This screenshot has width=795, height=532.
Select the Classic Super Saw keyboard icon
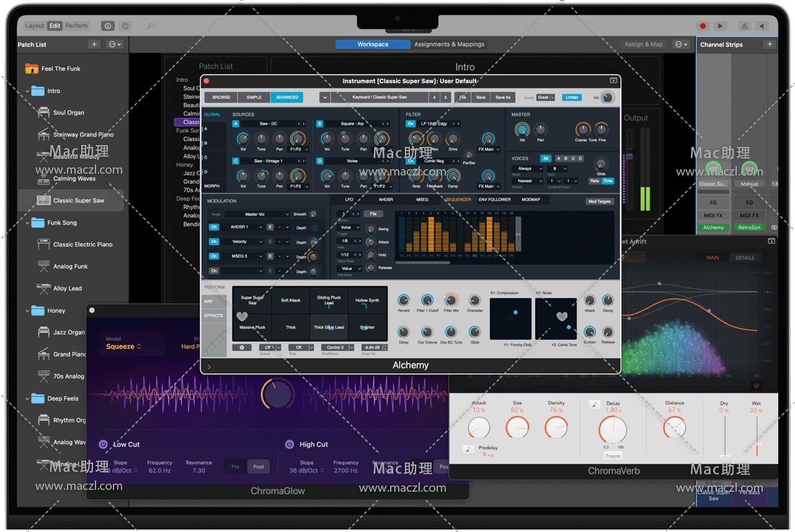(x=43, y=200)
